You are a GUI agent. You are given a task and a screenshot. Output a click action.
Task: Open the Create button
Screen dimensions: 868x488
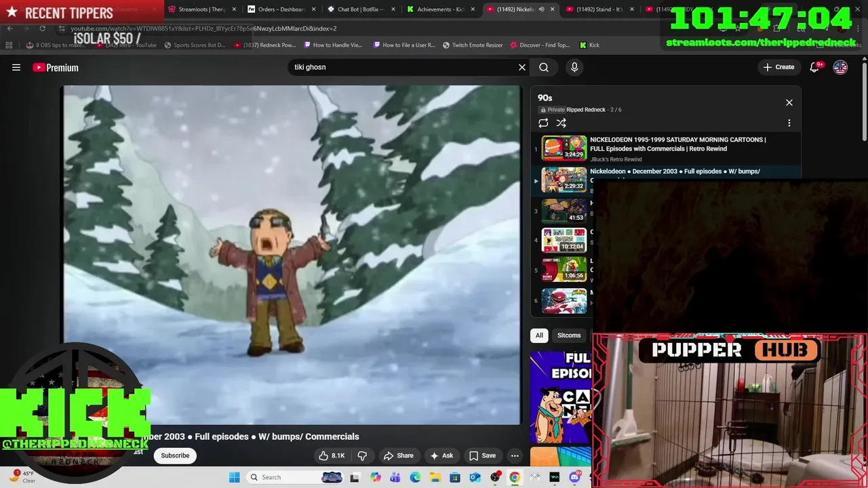coord(778,67)
